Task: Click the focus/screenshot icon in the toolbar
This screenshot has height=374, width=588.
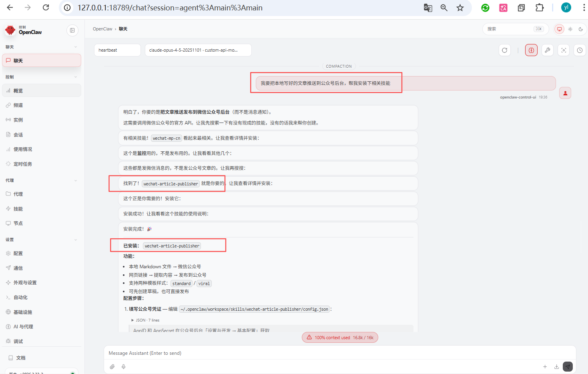Action: coord(563,50)
